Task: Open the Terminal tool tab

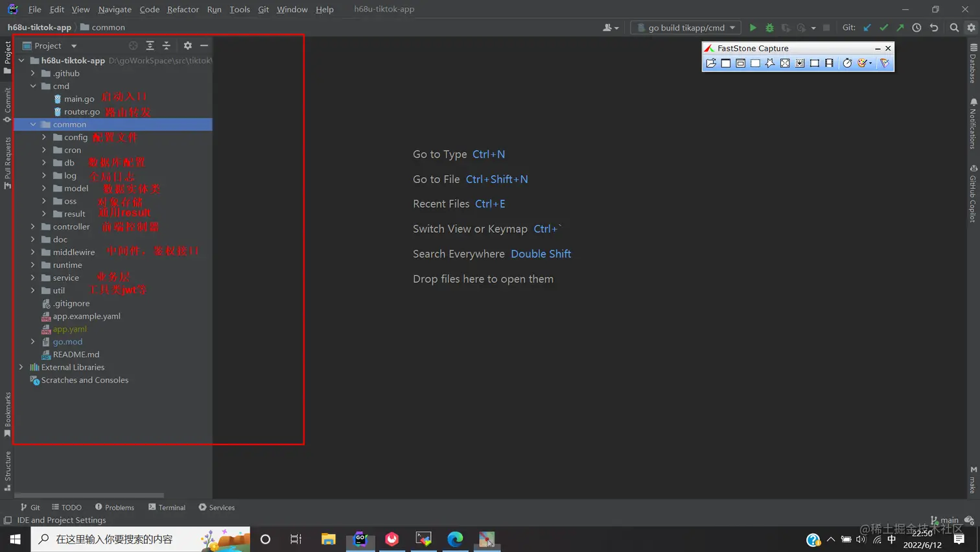Action: click(x=167, y=507)
